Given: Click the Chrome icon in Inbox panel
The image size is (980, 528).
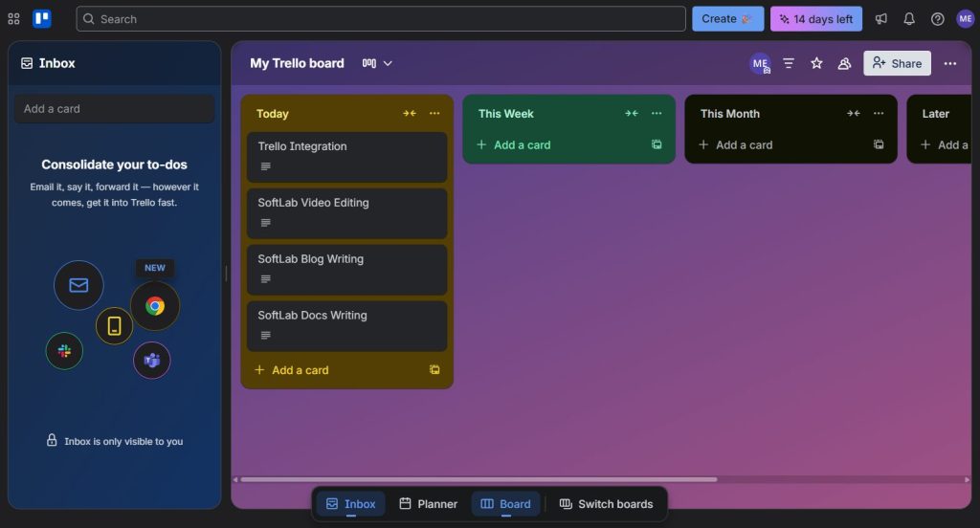Looking at the screenshot, I should point(155,305).
